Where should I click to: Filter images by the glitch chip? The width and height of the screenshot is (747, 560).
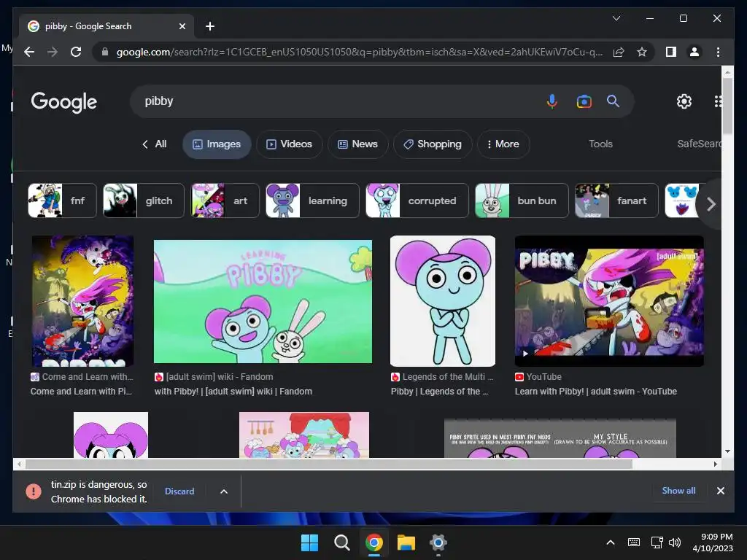(144, 201)
